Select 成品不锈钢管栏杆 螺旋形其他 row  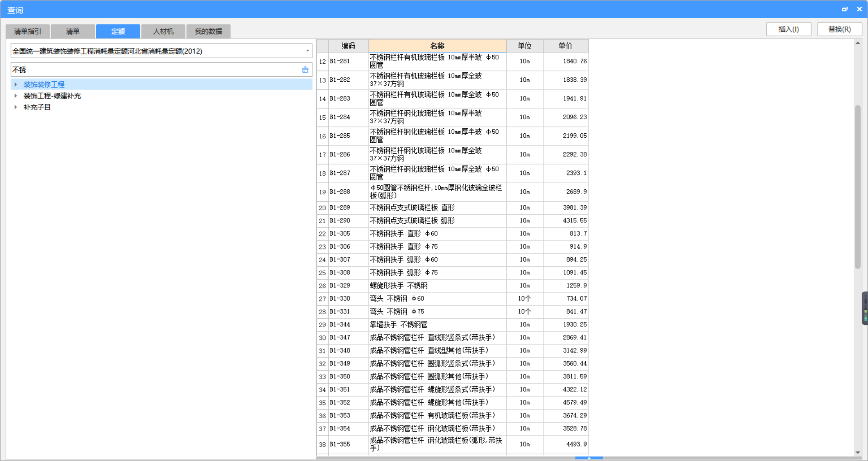[453, 403]
